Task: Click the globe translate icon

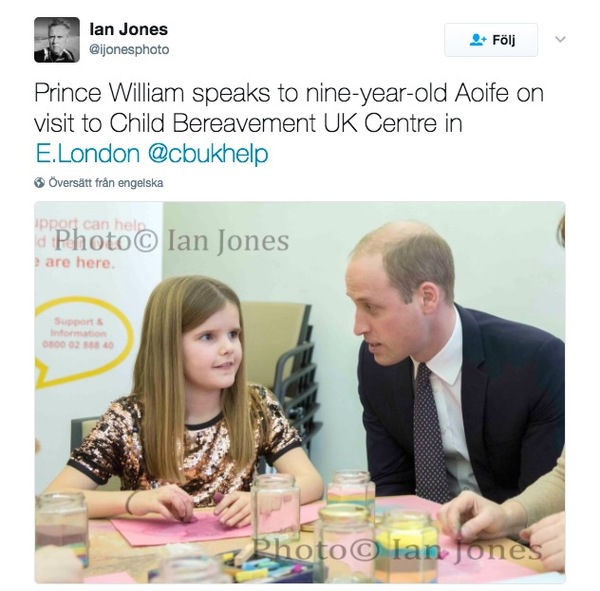Action: [x=39, y=183]
